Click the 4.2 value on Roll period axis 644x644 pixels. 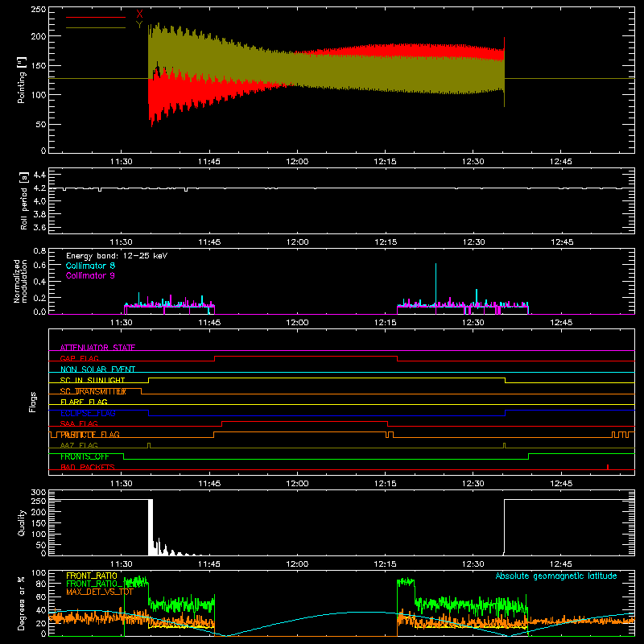[x=39, y=188]
